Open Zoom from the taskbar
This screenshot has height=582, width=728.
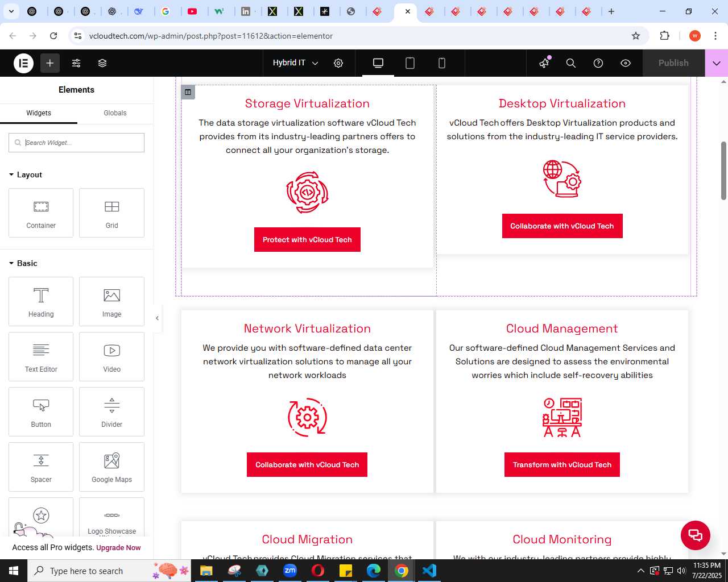pyautogui.click(x=290, y=571)
